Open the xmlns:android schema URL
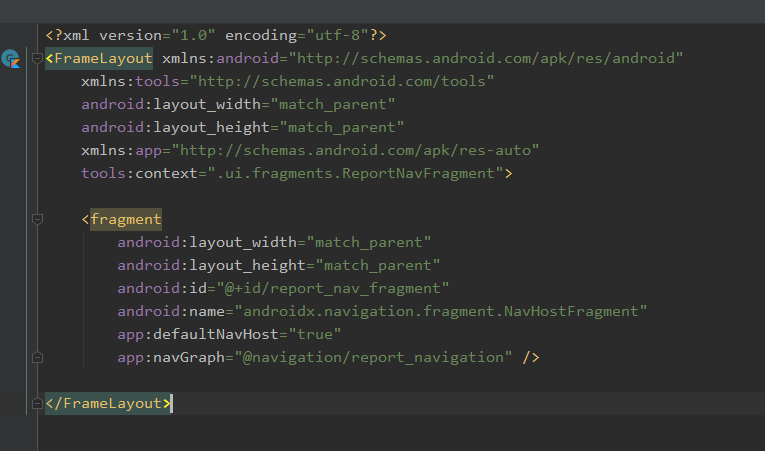Screen dimensions: 765x451 click(x=485, y=59)
